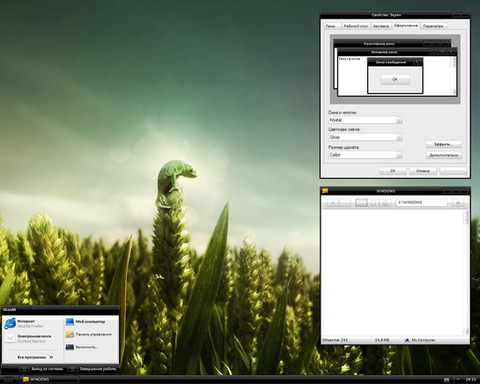
Task: Expand the windows and buttons dropdown showing Krystal
Action: coord(399,120)
